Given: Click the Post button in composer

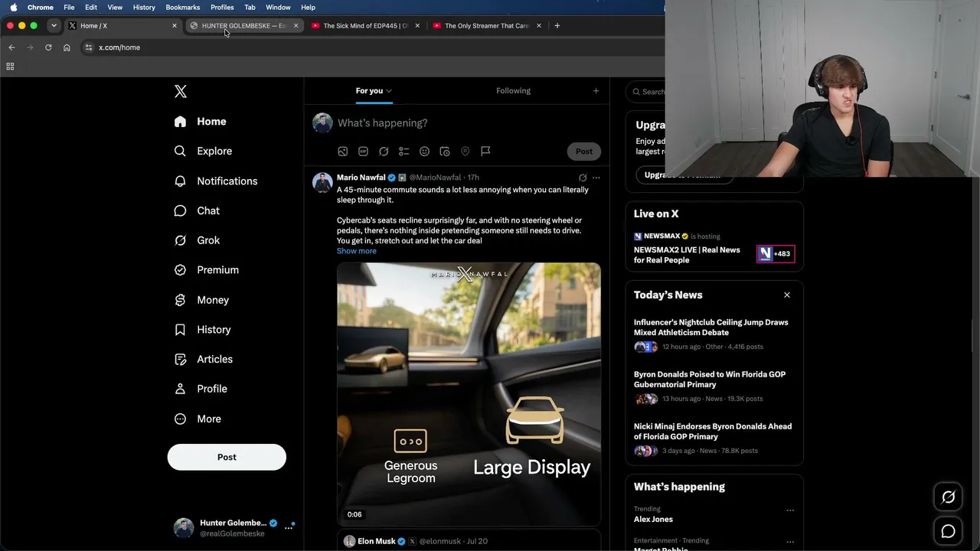Looking at the screenshot, I should pos(584,152).
